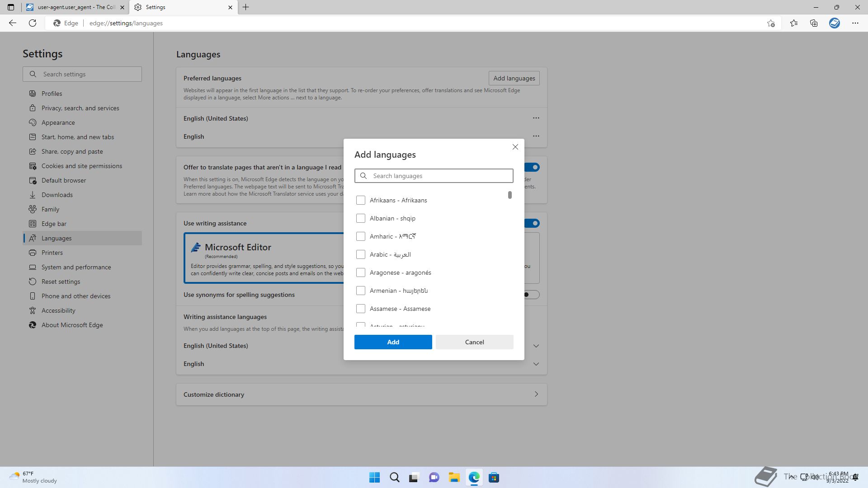Viewport: 868px width, 488px height.
Task: Open the Default browser section
Action: tap(82, 180)
